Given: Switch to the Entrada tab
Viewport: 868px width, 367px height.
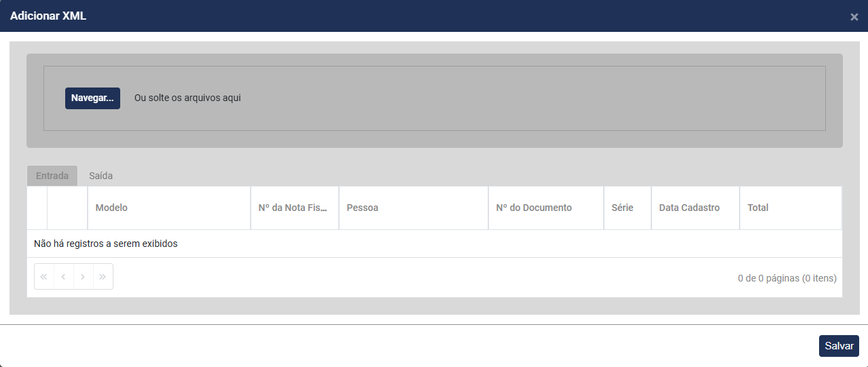Looking at the screenshot, I should coord(52,176).
